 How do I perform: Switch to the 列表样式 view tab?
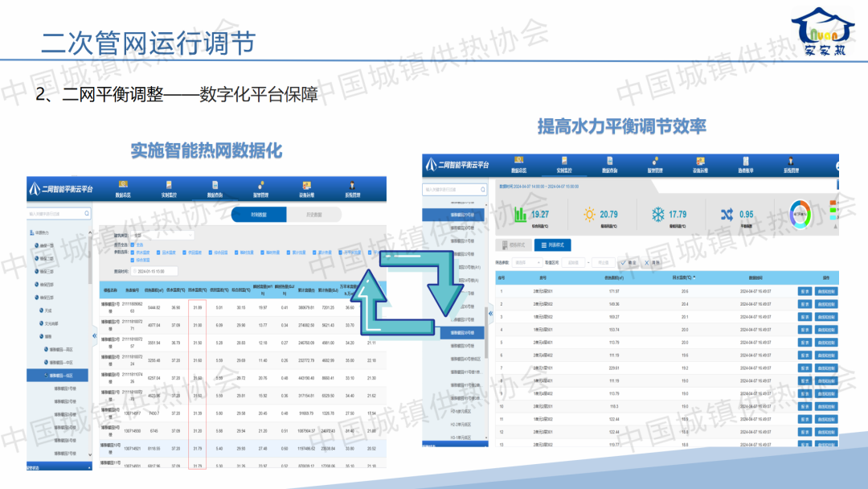click(x=553, y=244)
